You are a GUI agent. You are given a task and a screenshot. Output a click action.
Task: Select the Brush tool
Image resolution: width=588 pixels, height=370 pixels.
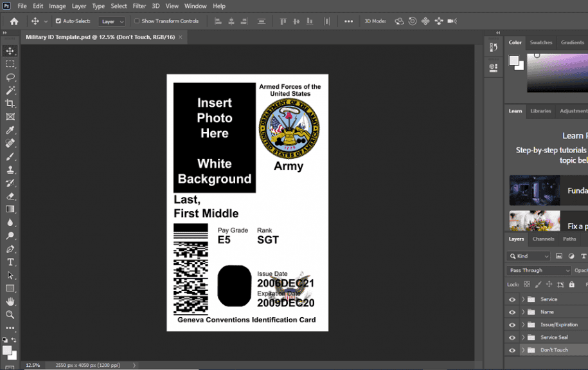click(10, 156)
